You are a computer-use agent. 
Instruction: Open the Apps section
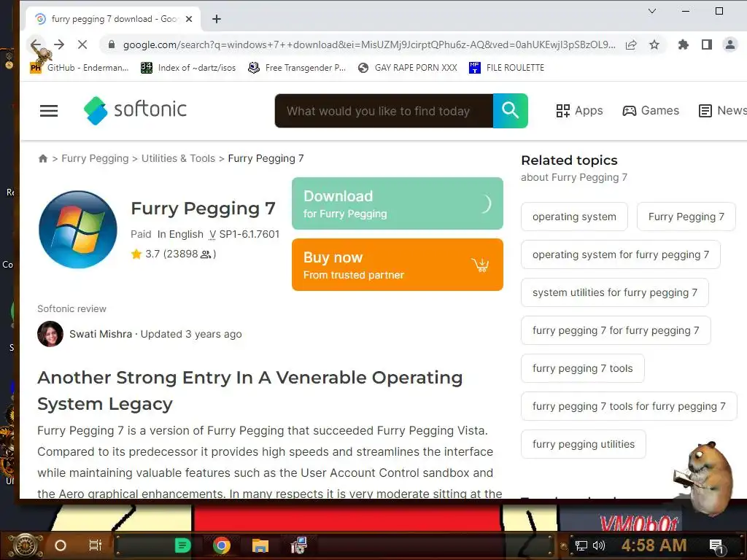coord(579,111)
